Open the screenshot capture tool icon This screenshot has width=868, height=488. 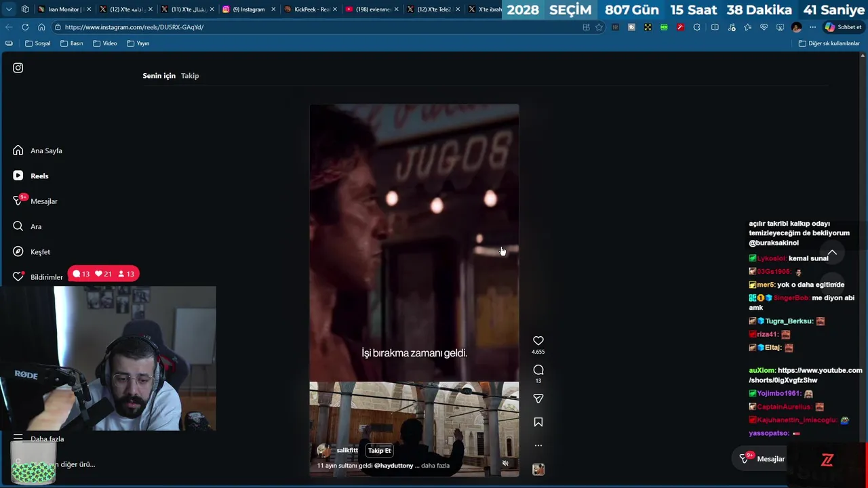pos(780,27)
